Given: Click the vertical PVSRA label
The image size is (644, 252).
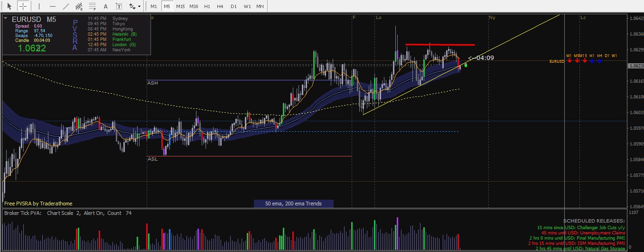Looking at the screenshot, I should [75, 35].
